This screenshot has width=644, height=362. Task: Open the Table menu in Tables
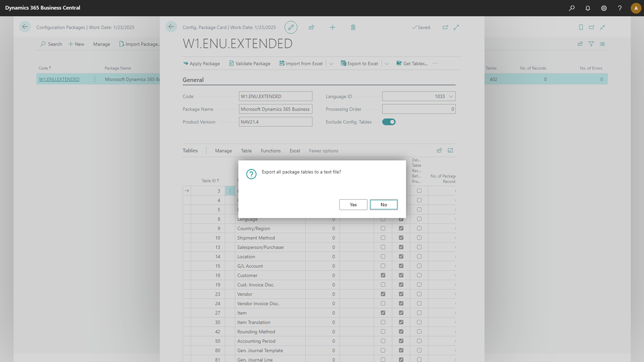click(247, 151)
